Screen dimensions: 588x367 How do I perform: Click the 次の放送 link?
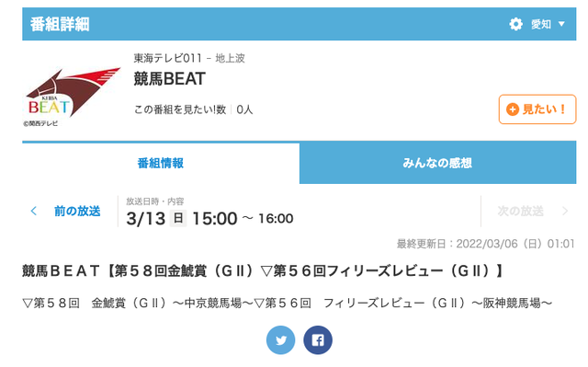point(521,211)
